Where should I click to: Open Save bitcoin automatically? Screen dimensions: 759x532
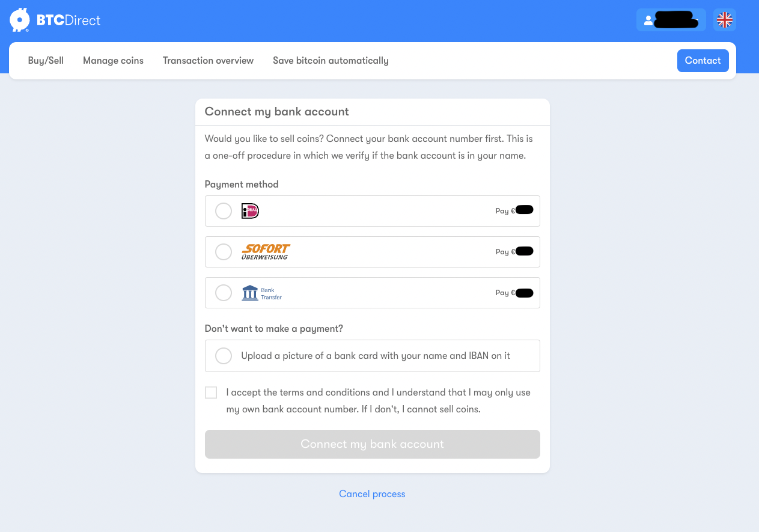click(x=331, y=61)
